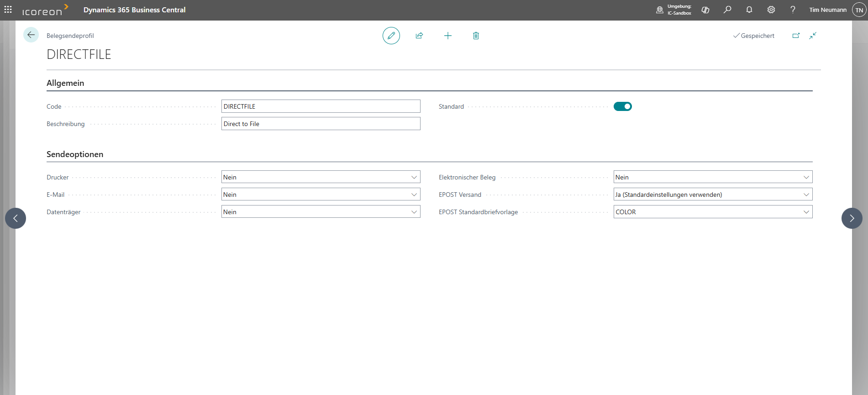The image size is (868, 395).
Task: Open the settings gear icon
Action: pos(771,10)
